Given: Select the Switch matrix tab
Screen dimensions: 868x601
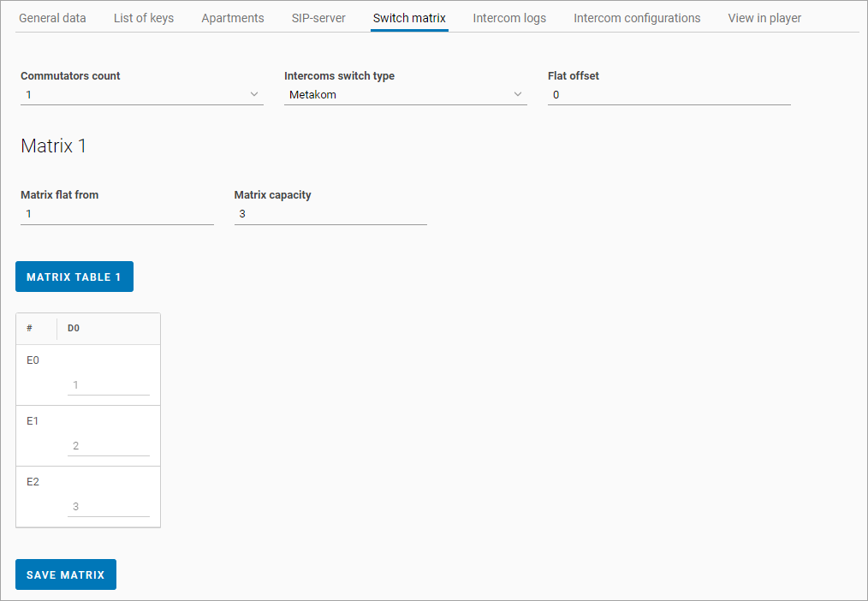Looking at the screenshot, I should point(409,18).
